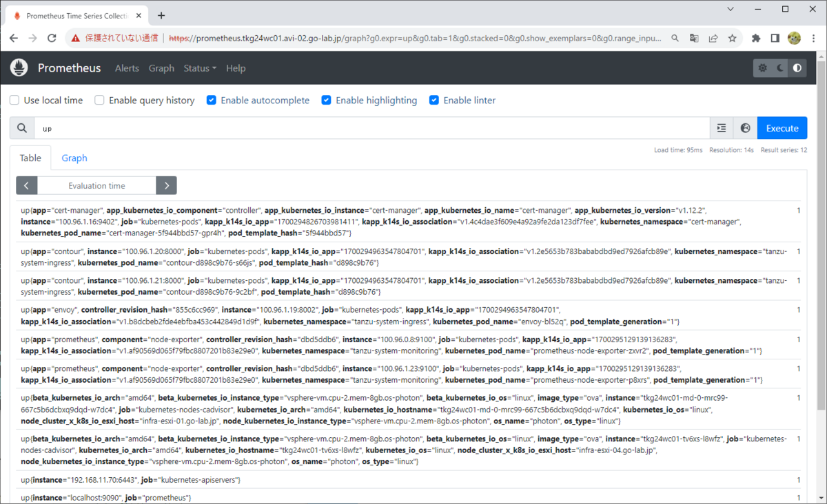Step evaluation time backward

[26, 185]
